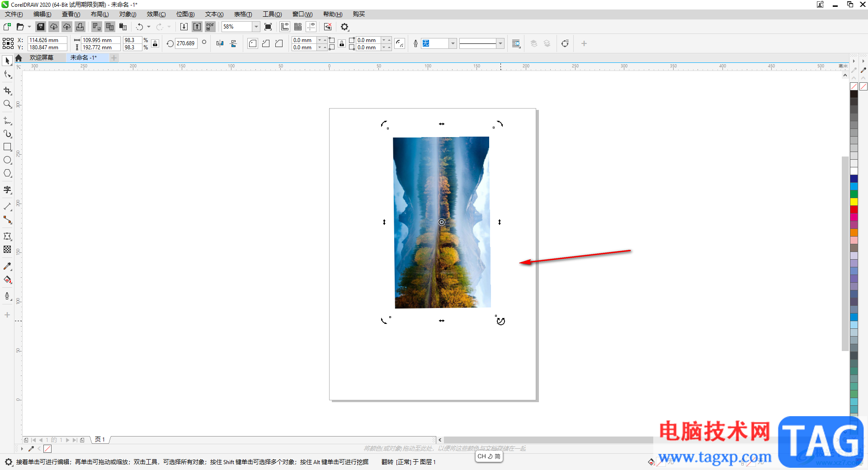This screenshot has width=868, height=470.
Task: Click the Export icon
Action: pyautogui.click(x=197, y=27)
